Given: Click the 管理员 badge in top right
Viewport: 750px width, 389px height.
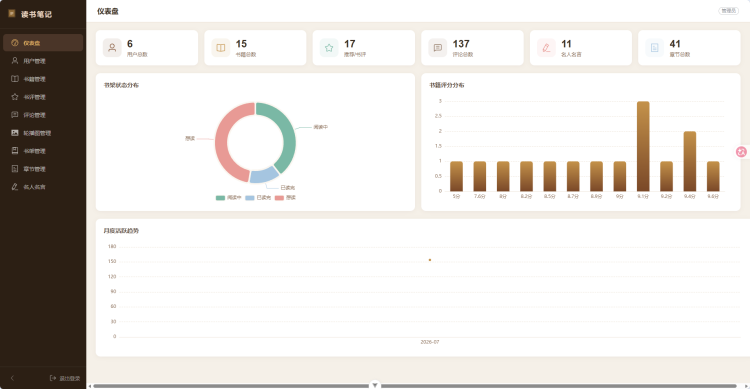Looking at the screenshot, I should (728, 11).
